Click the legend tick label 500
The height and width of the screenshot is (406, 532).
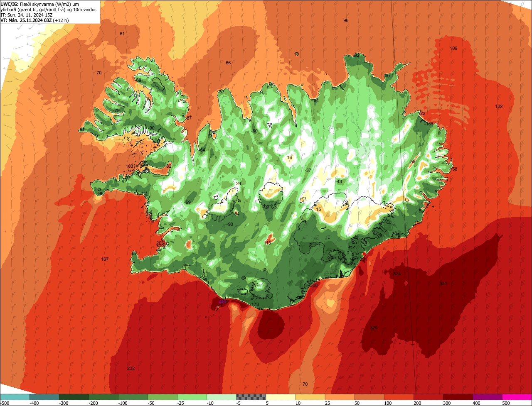click(x=505, y=403)
